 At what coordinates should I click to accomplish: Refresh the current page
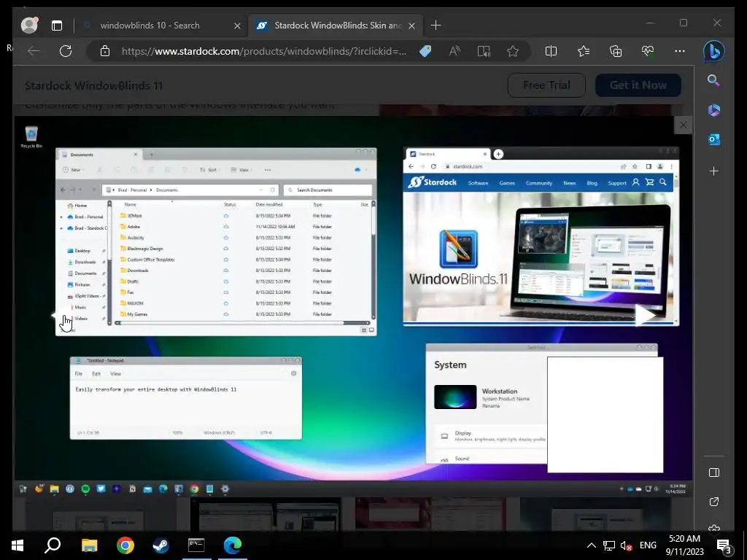(66, 52)
